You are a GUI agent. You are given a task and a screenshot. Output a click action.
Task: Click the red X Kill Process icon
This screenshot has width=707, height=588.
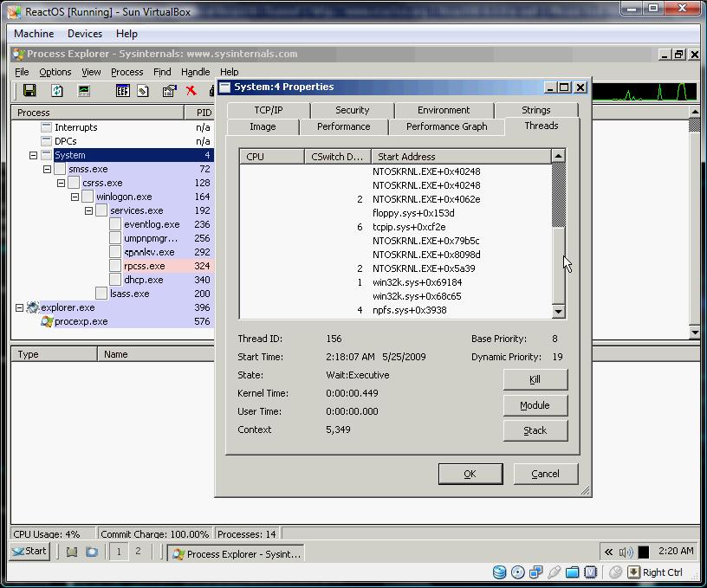tap(191, 91)
